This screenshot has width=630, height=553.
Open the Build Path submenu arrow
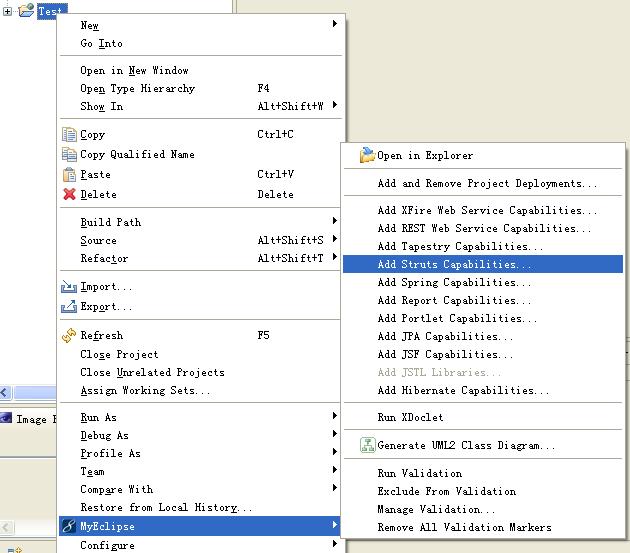(335, 221)
